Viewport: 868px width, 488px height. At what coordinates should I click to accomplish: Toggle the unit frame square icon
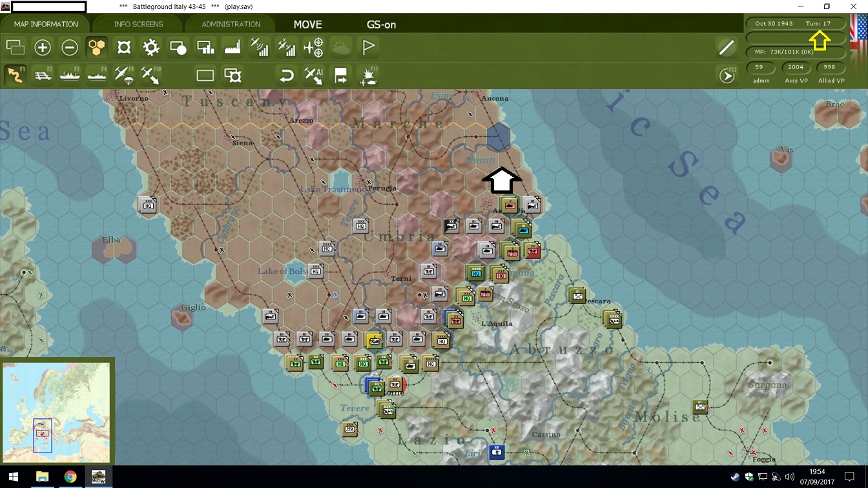coord(124,47)
